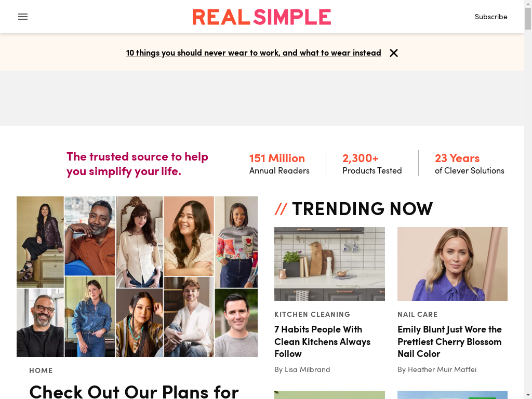
Task: Dismiss the announcement banner with the X icon
Action: click(394, 53)
